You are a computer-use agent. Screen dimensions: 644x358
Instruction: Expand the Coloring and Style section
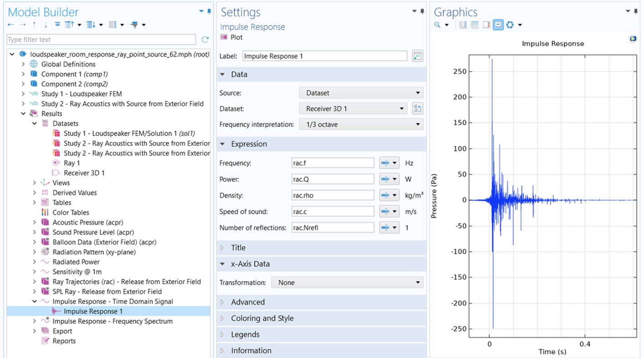[223, 318]
